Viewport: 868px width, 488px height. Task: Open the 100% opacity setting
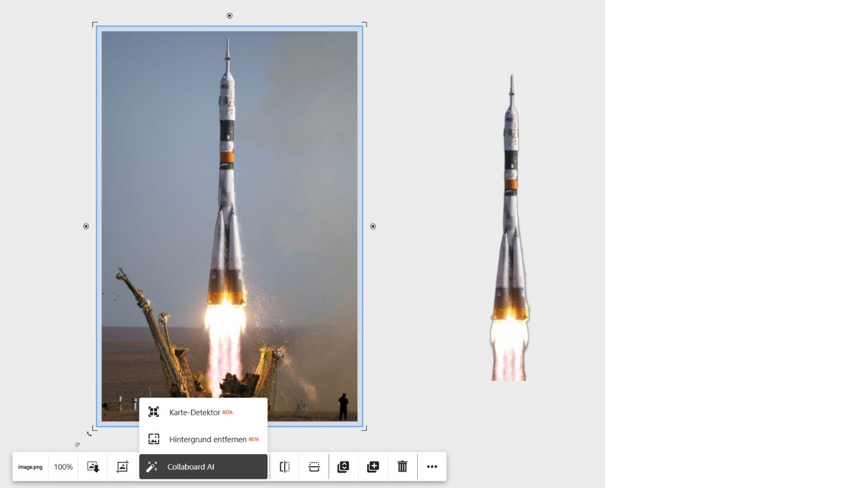click(x=63, y=467)
